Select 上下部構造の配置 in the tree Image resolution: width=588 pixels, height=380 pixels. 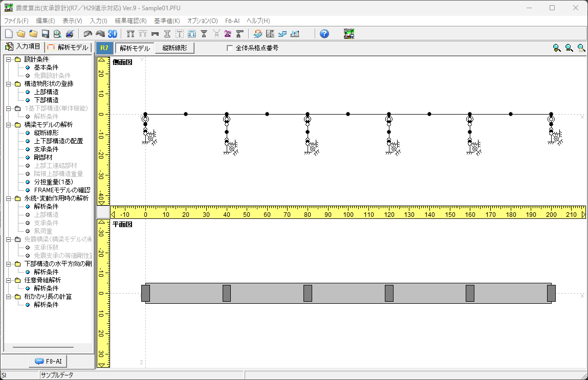click(58, 141)
